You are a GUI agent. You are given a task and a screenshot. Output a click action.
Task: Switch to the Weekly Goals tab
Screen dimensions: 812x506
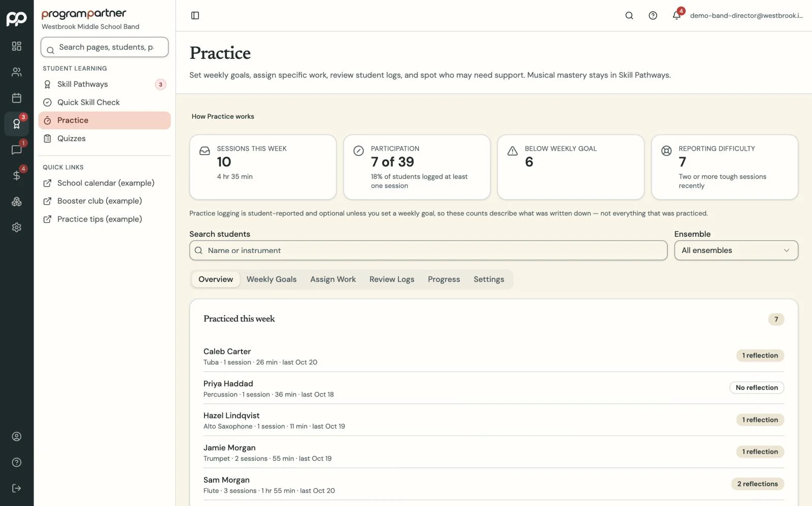272,279
